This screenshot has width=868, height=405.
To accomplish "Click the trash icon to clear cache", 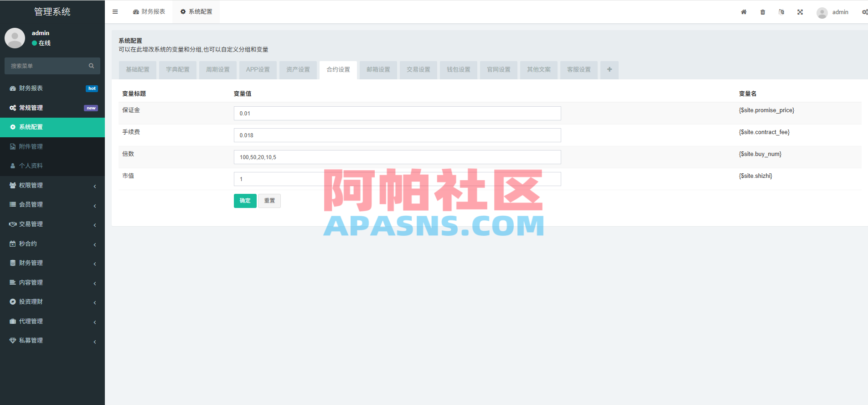I will [763, 12].
